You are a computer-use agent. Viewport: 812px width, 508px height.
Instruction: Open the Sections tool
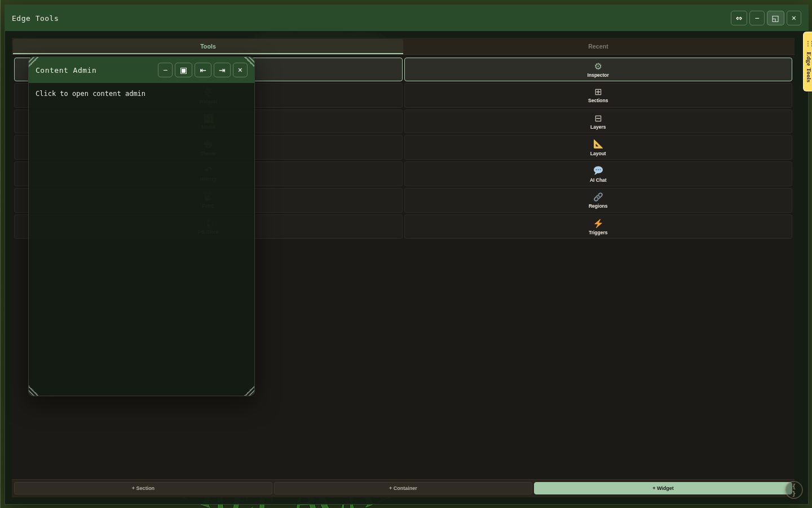[598, 95]
